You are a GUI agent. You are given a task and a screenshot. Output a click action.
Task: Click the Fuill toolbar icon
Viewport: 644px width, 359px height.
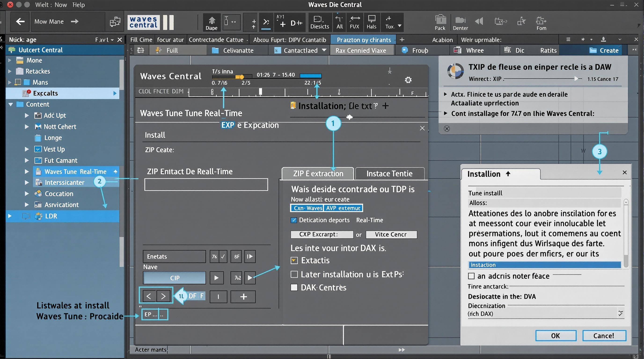(x=158, y=50)
